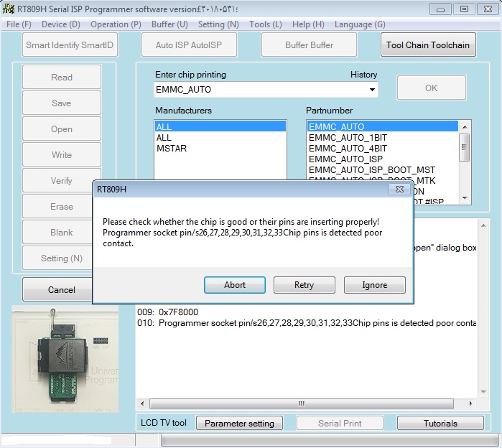Select EMMC_AUTO_ISP_BOOT_MST part number

click(383, 170)
